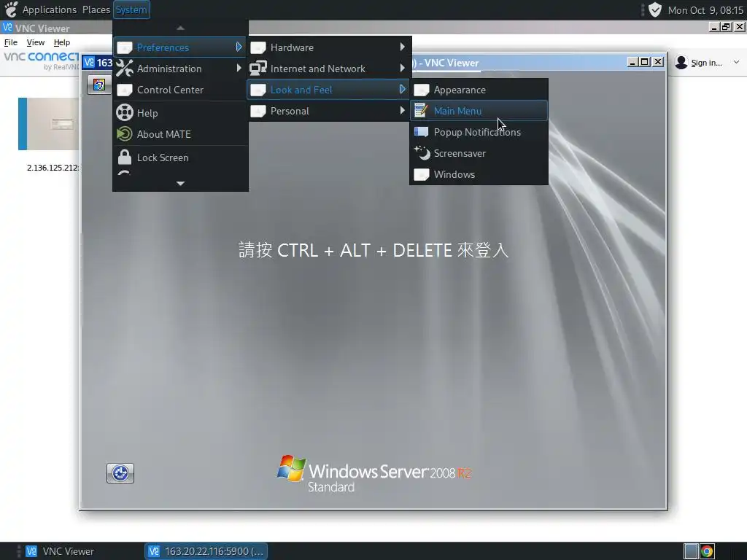Screen dimensions: 747x560
Task: Click the Sign in link
Action: [706, 63]
